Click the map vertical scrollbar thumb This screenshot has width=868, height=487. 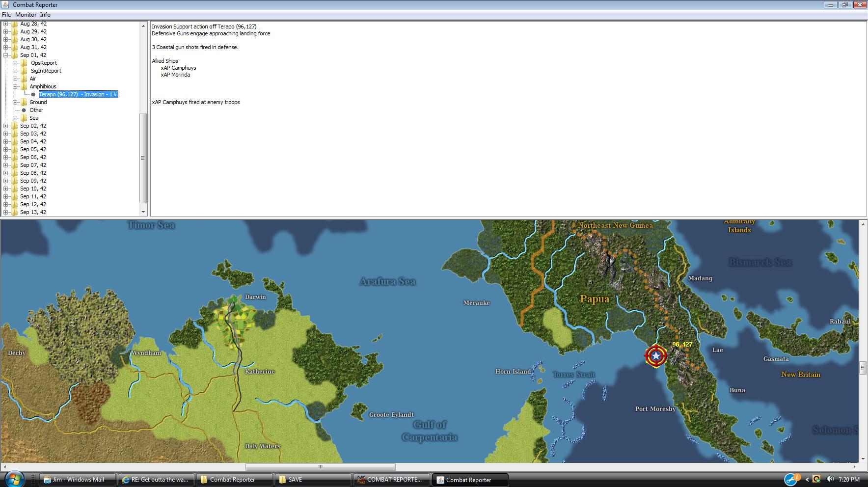863,368
